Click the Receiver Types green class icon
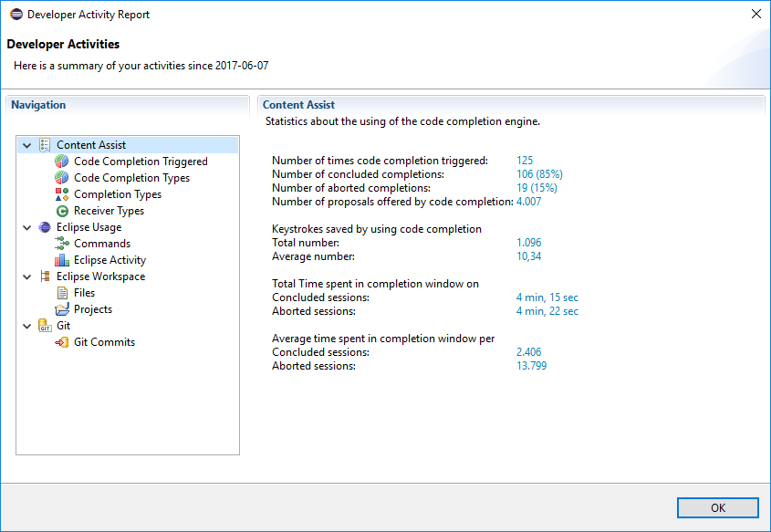 62,211
